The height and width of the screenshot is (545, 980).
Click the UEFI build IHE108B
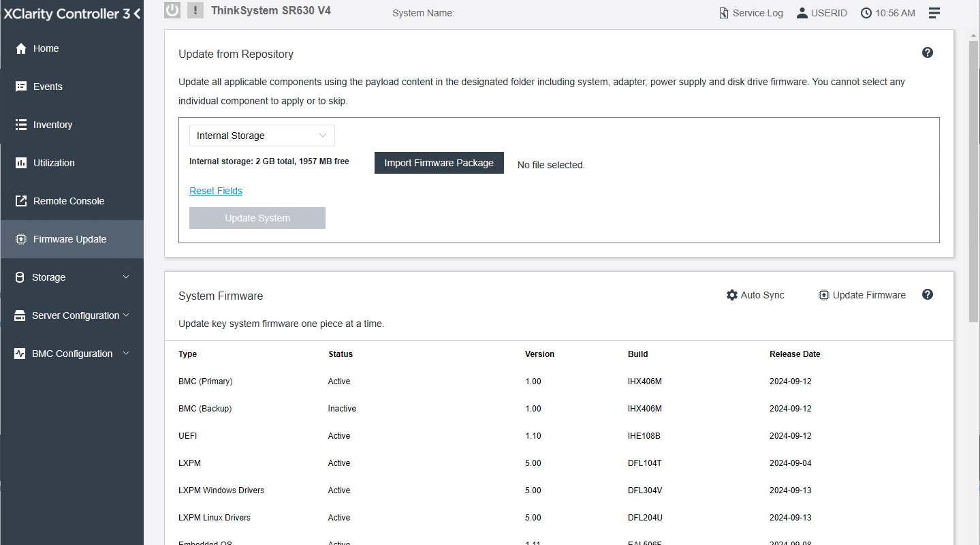644,436
